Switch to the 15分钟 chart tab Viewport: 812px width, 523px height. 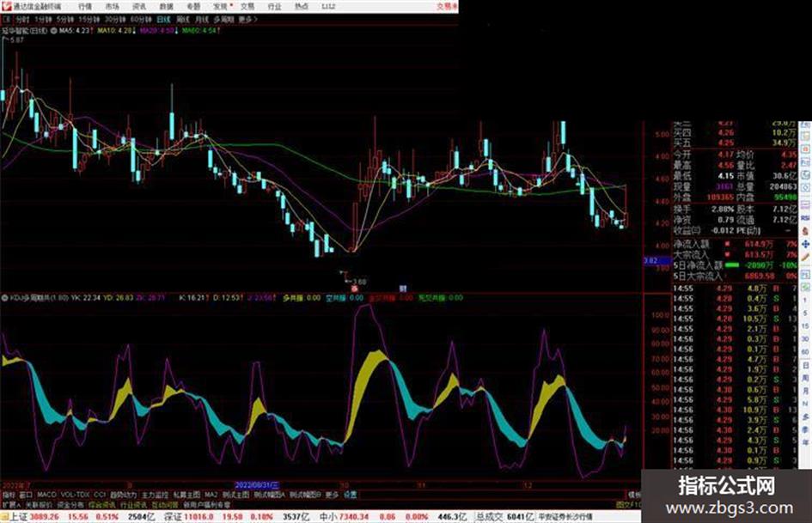pyautogui.click(x=89, y=20)
